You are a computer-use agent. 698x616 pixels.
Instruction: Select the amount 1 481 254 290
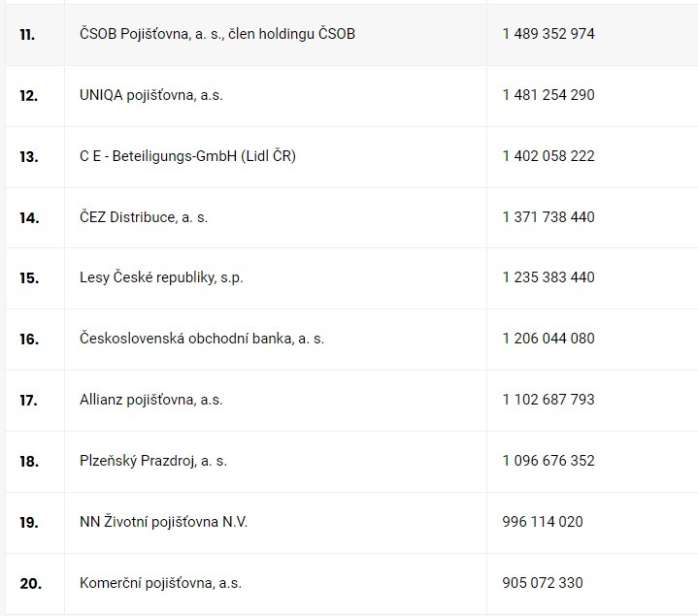[548, 95]
